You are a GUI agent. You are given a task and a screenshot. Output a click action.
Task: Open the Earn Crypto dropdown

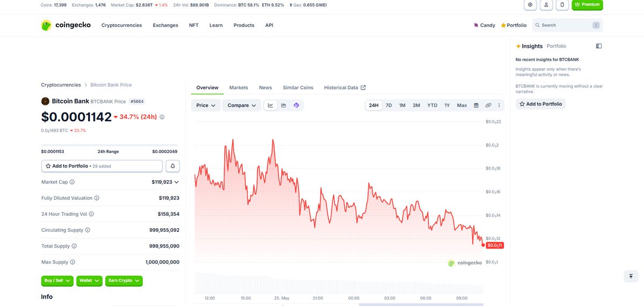coord(124,281)
